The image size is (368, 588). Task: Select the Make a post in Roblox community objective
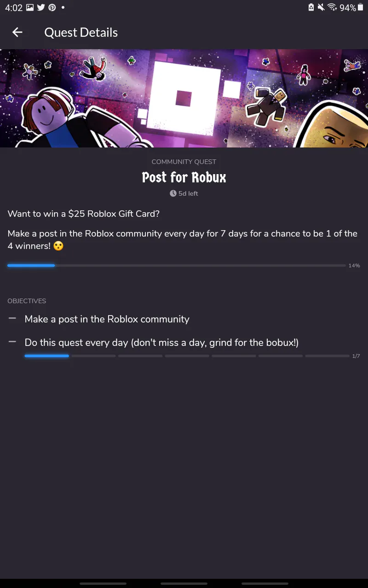click(107, 319)
